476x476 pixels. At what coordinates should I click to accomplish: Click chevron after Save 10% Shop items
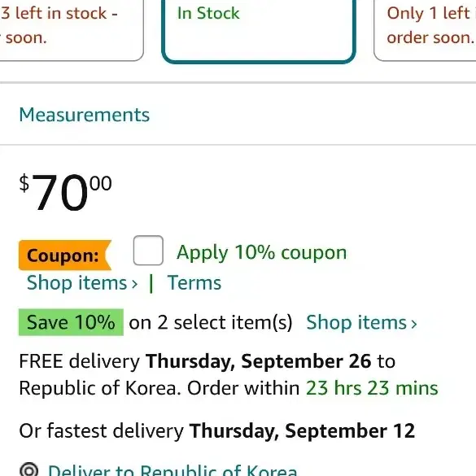tap(414, 324)
